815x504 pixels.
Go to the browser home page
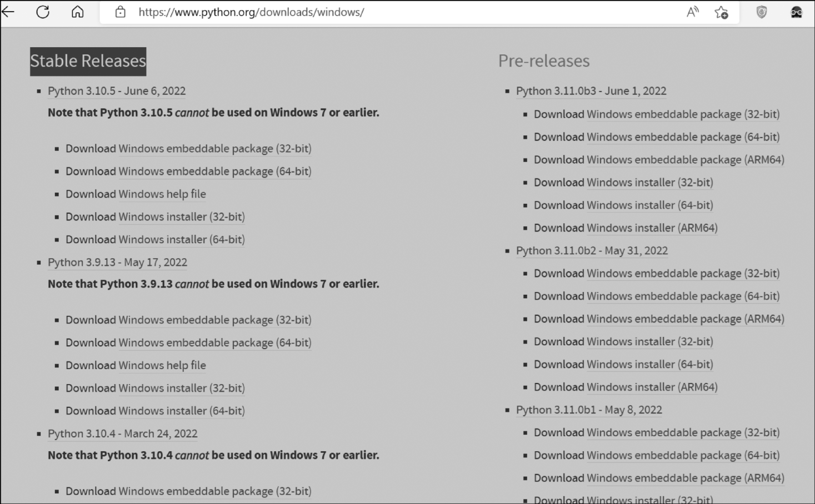click(x=78, y=12)
